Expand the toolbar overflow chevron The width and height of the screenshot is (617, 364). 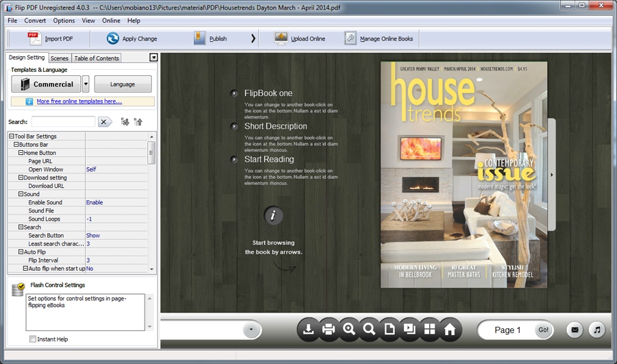pyautogui.click(x=253, y=38)
